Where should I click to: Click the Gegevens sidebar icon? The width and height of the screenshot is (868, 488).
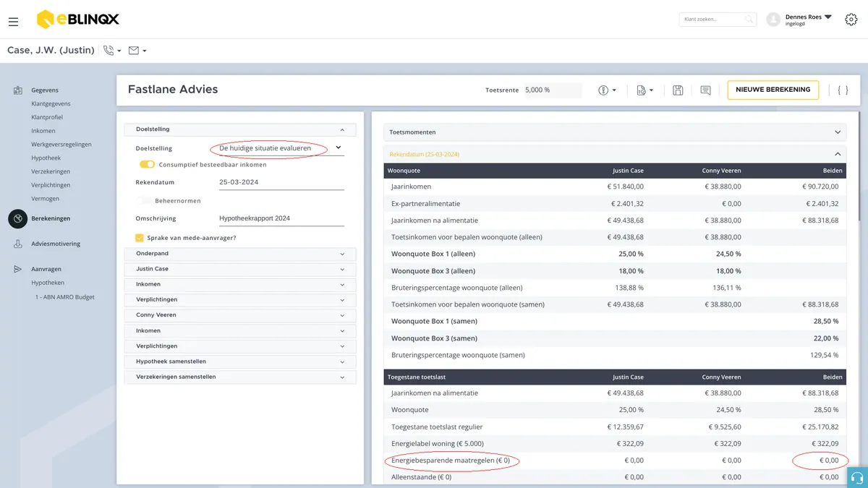coord(18,90)
